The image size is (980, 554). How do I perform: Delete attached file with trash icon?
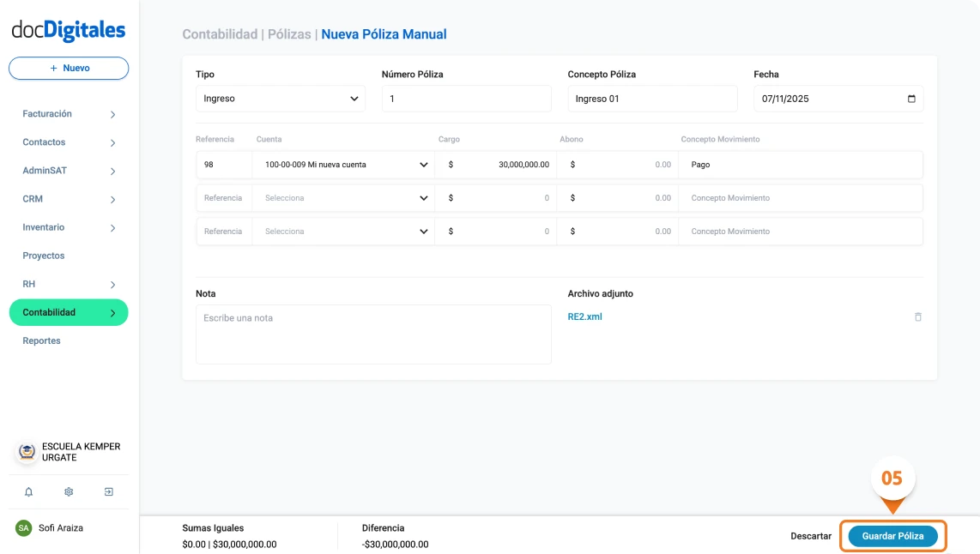coord(917,317)
